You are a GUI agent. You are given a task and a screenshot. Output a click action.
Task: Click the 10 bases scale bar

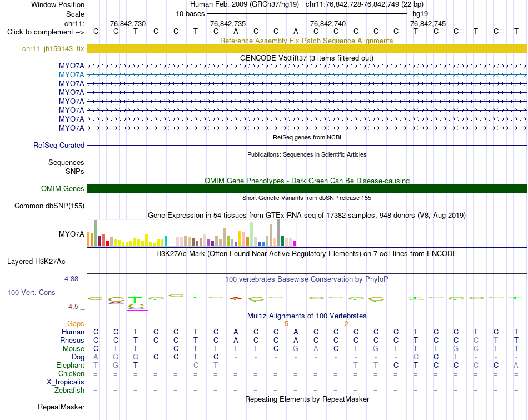307,14
